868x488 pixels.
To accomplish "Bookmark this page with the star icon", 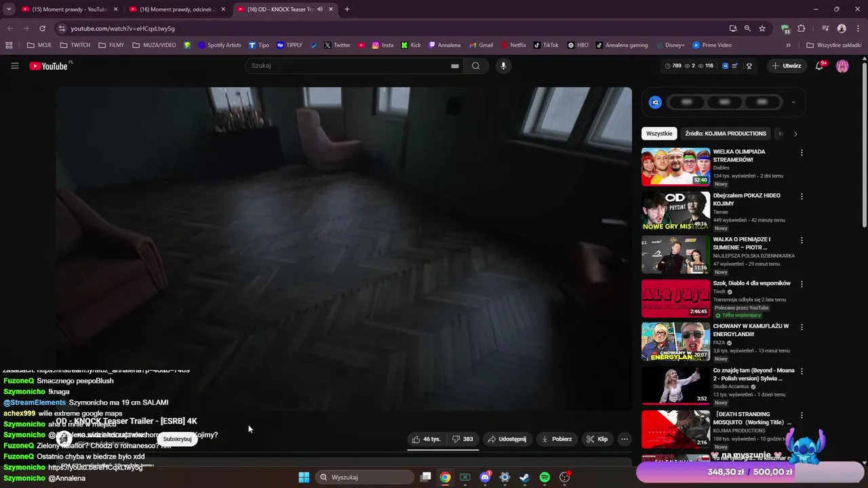I will click(x=762, y=28).
